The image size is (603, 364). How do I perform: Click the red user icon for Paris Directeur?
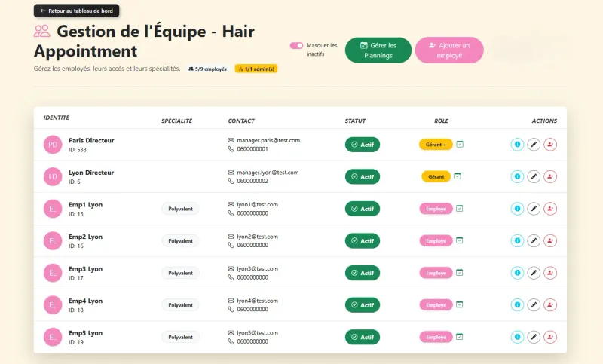(x=550, y=145)
